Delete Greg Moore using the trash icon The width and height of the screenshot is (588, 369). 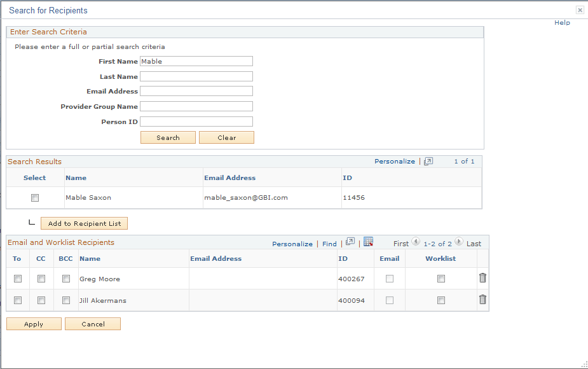(482, 277)
